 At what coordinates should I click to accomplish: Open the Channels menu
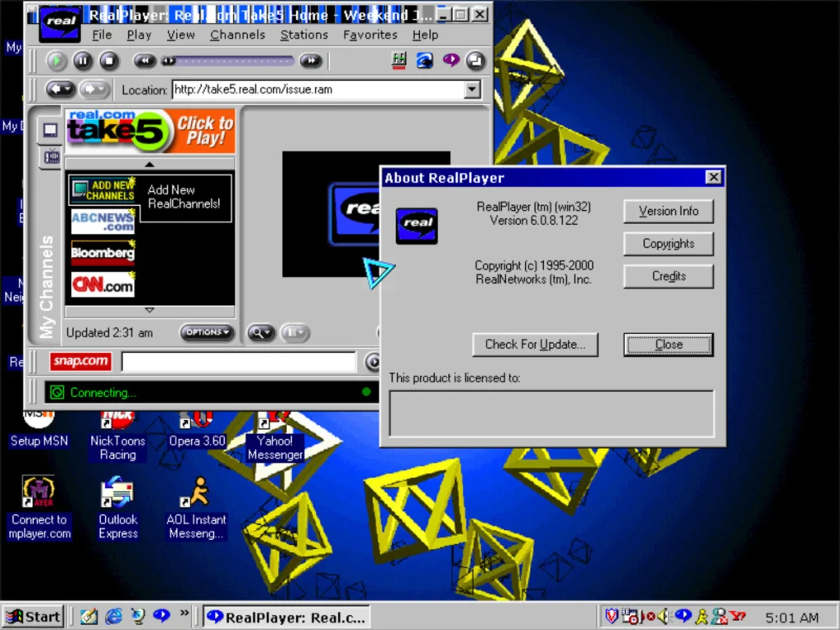coord(237,34)
